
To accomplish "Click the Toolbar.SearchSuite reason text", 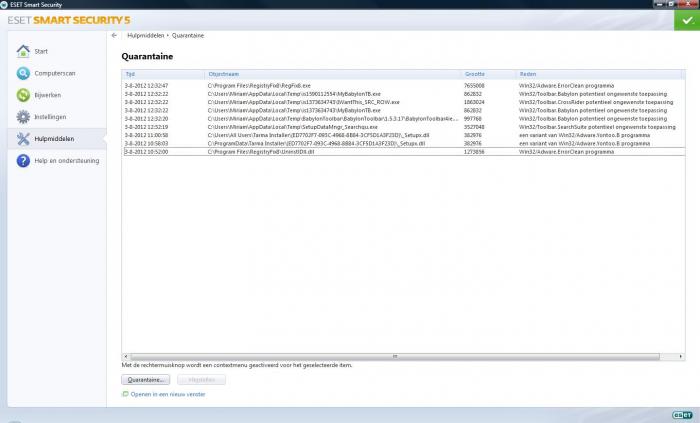I will pyautogui.click(x=597, y=127).
